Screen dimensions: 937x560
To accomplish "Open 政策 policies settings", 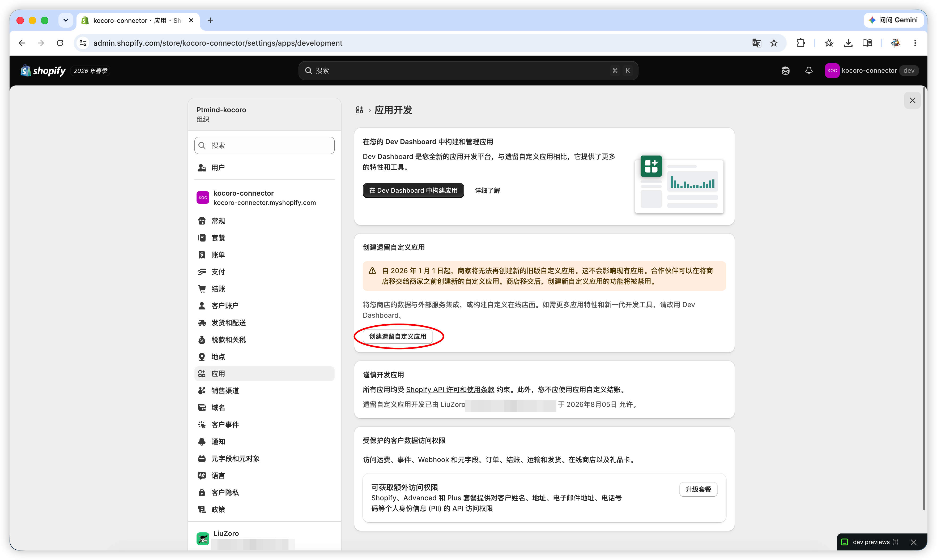I will click(x=264, y=509).
